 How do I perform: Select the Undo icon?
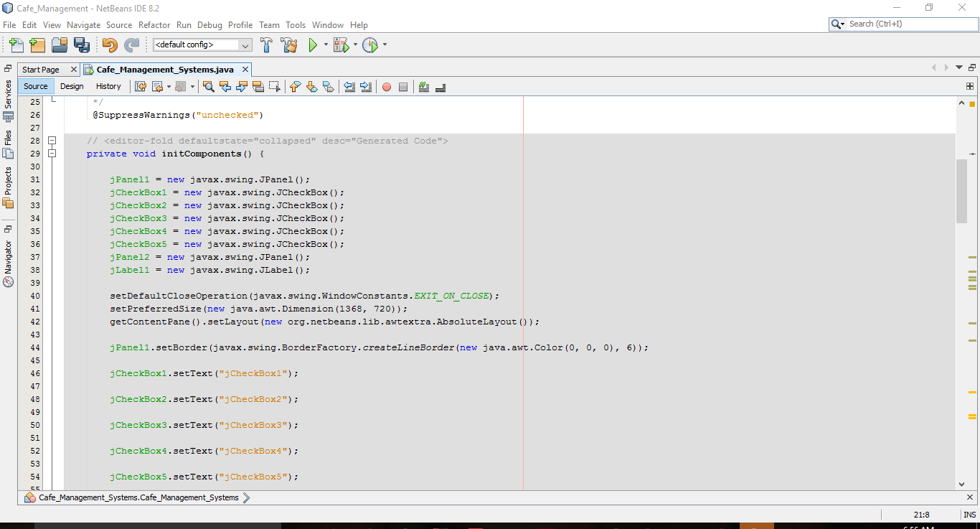tap(110, 45)
